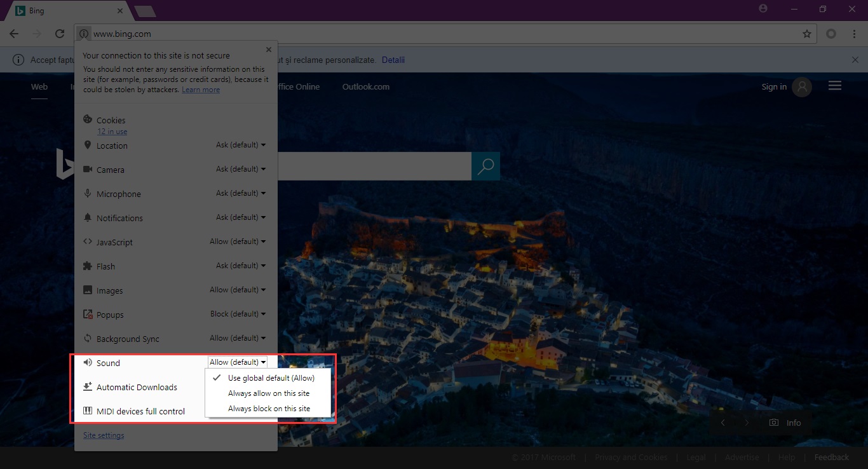Click the Flash puzzle piece icon

coord(88,266)
